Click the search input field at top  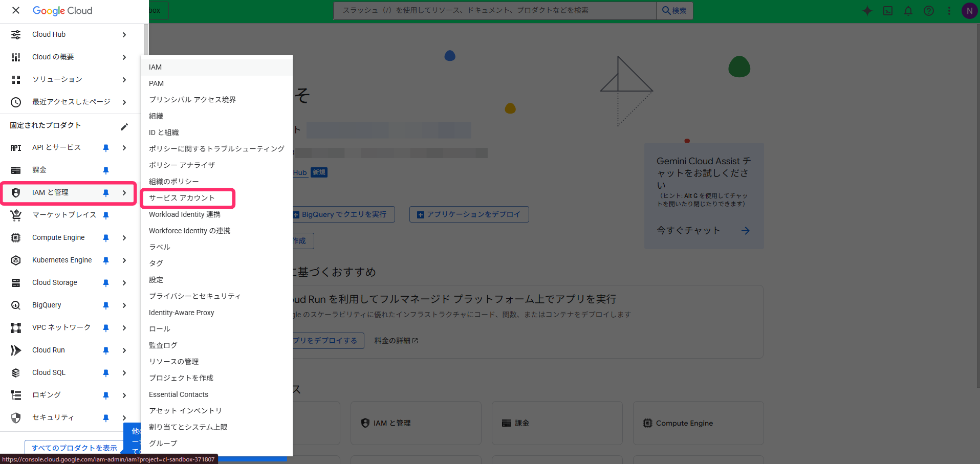(494, 10)
